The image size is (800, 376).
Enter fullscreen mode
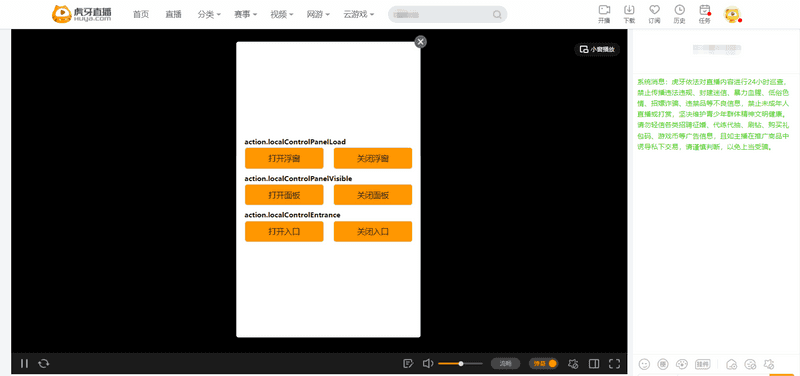[x=614, y=364]
